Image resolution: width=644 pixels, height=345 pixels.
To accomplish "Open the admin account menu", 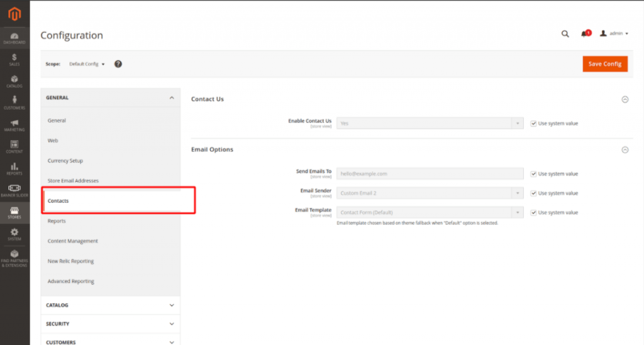I will 614,34.
